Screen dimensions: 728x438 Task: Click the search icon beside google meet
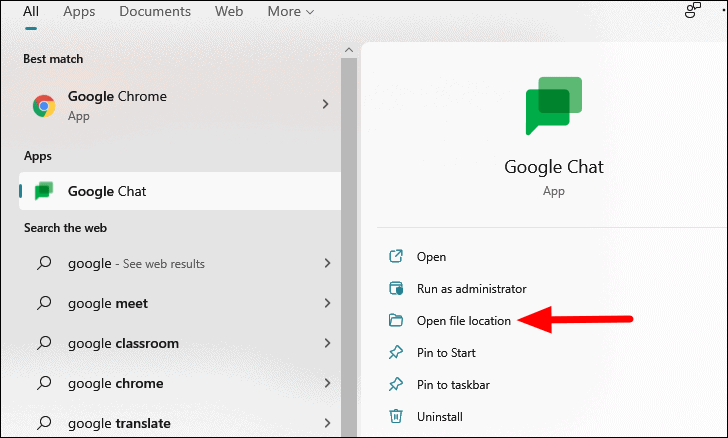(x=44, y=303)
